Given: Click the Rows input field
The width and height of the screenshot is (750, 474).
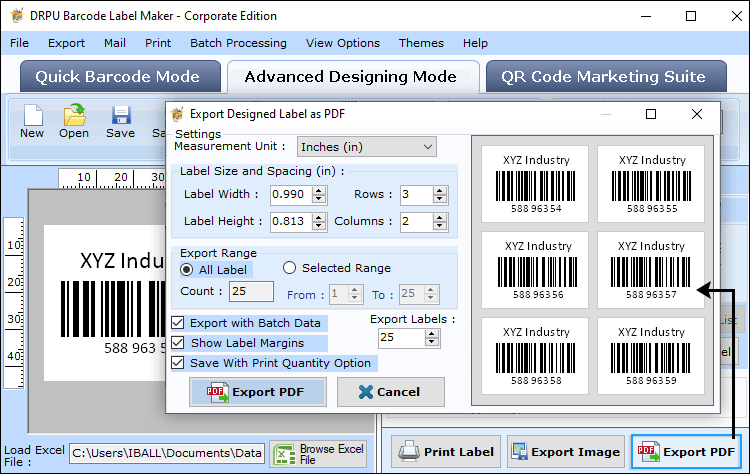Looking at the screenshot, I should coord(416,195).
